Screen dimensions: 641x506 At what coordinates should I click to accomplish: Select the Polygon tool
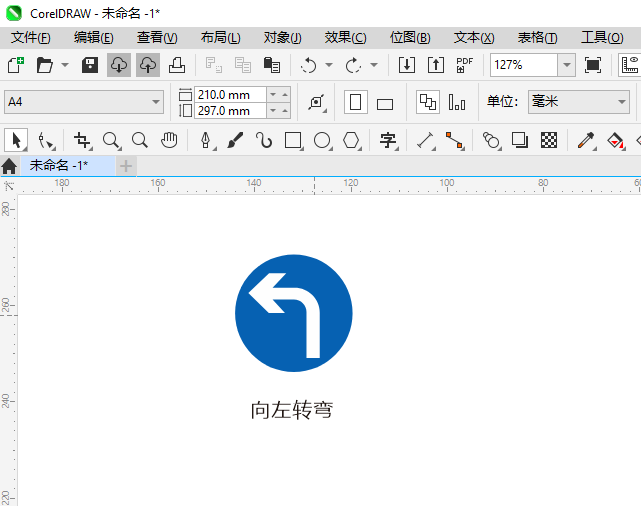point(351,141)
